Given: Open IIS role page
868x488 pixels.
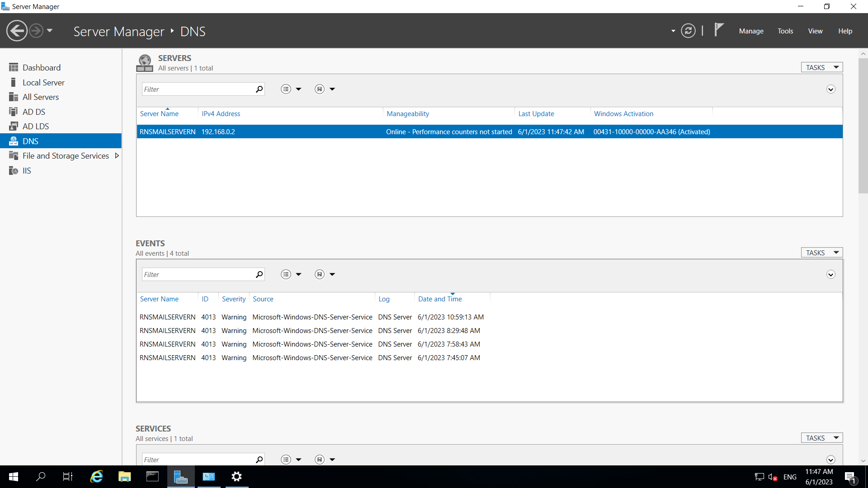Looking at the screenshot, I should click(61, 170).
